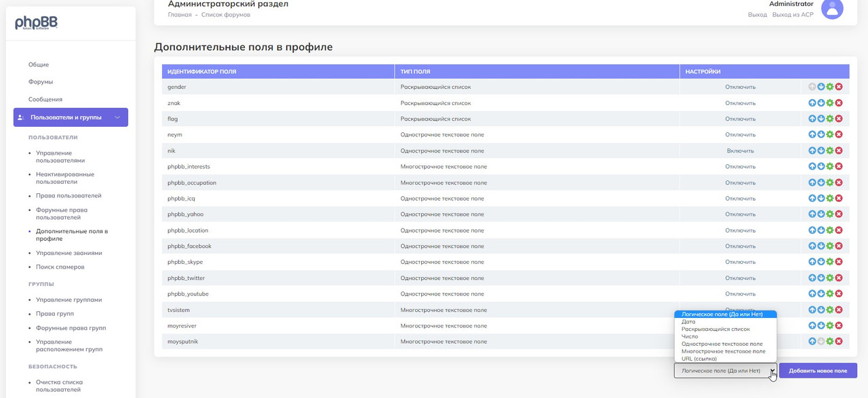Go to Главная breadcrumb link
868x398 pixels.
[179, 14]
